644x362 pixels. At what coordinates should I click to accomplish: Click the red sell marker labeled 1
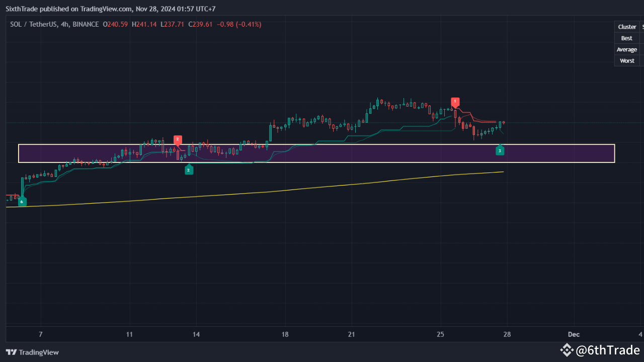[x=455, y=102]
